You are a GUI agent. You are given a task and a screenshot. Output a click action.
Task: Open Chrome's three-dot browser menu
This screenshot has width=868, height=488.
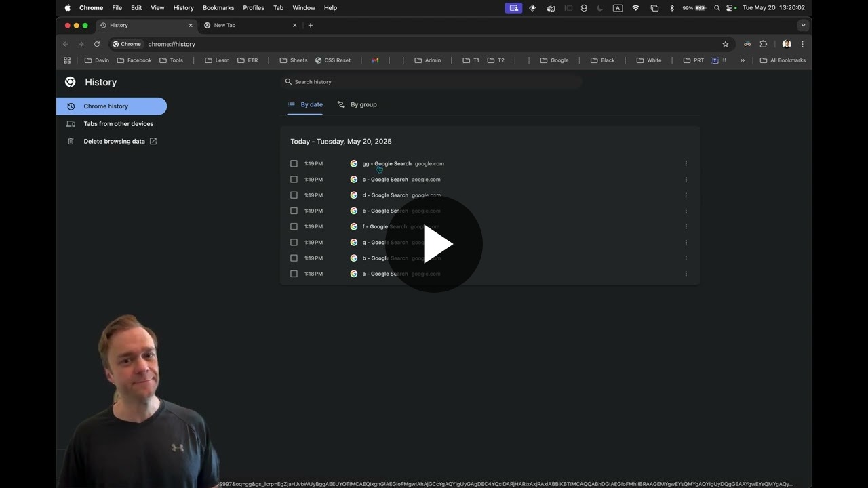[x=802, y=43]
